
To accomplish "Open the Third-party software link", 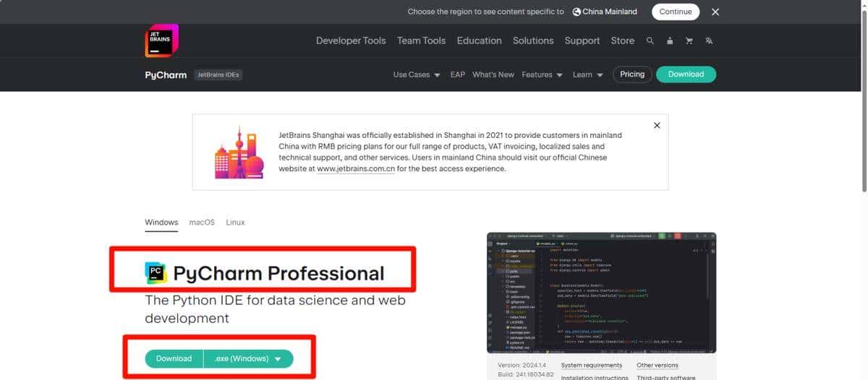I will point(666,377).
